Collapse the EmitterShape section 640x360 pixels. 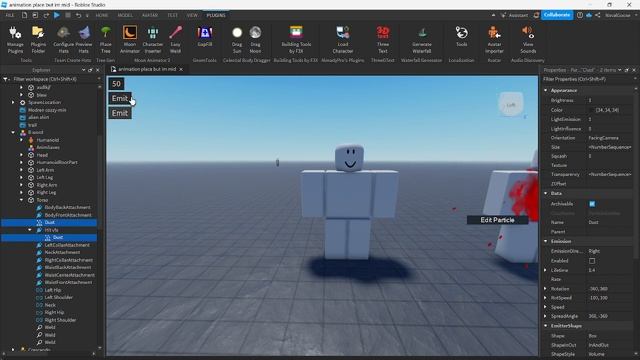[546, 326]
